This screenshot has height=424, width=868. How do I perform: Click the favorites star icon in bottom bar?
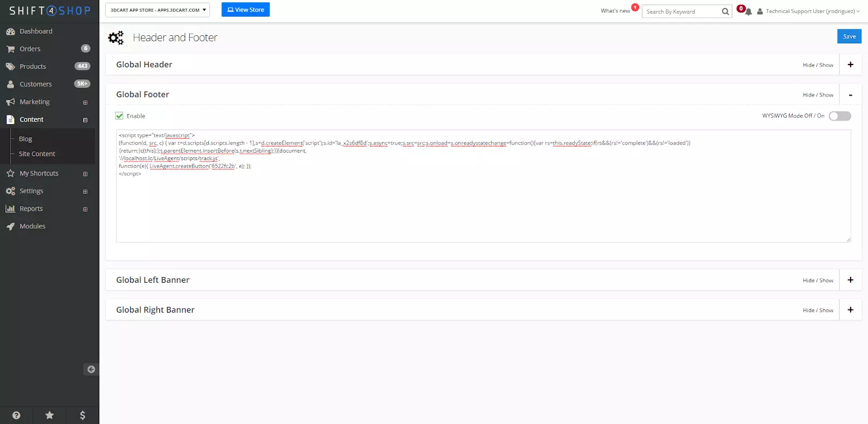point(49,415)
